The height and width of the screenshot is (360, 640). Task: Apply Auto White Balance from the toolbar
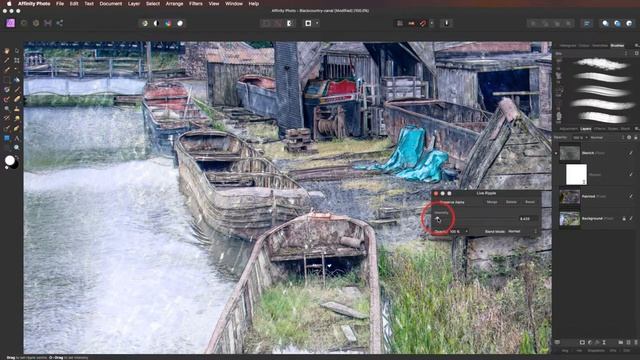[x=180, y=23]
